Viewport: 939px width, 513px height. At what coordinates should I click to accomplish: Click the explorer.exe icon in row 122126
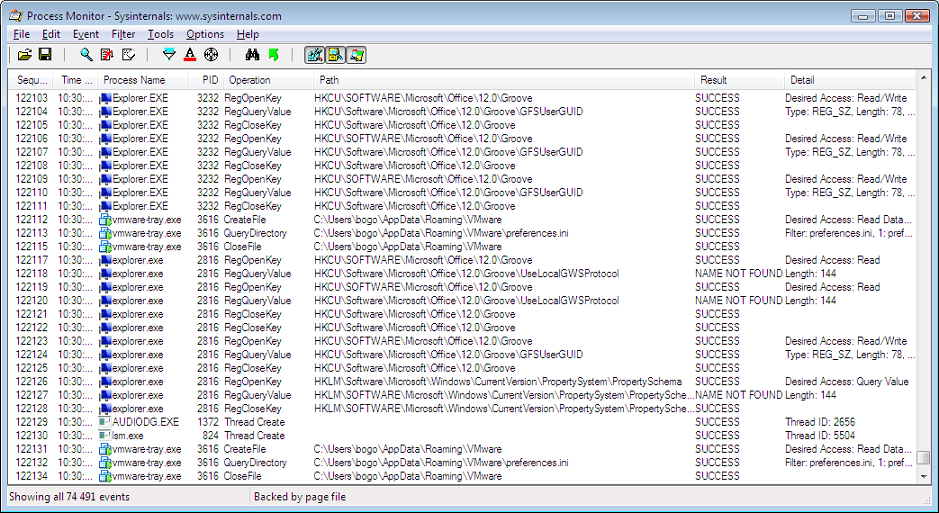pyautogui.click(x=106, y=382)
